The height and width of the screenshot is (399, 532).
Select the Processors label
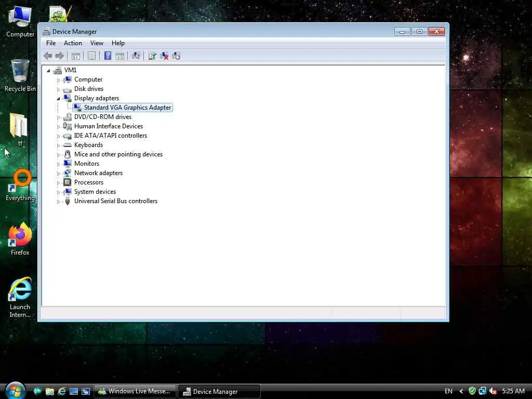click(89, 182)
